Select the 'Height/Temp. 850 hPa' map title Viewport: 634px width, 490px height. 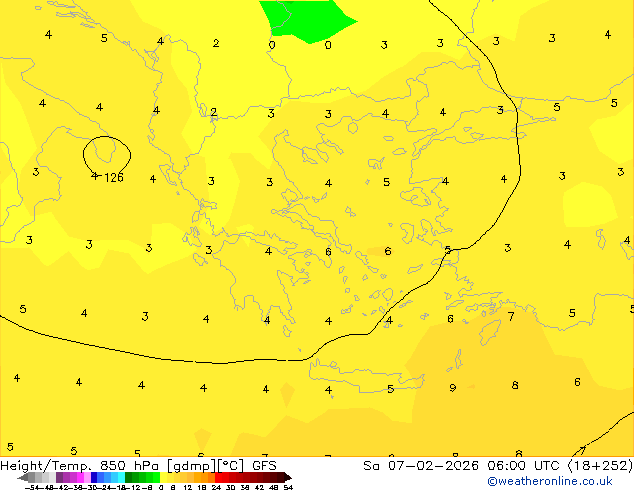[81, 466]
